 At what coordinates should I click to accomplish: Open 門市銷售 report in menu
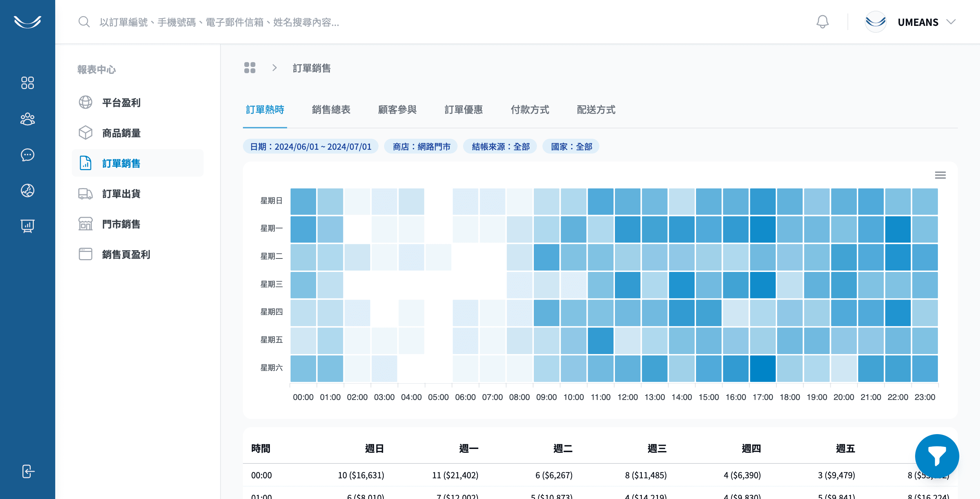pyautogui.click(x=121, y=224)
